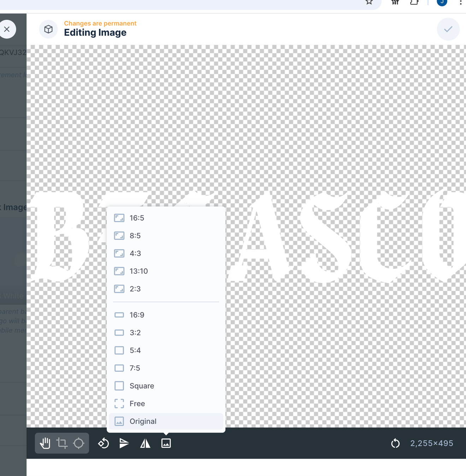466x476 pixels.
Task: Select the Original aspect ratio option
Action: (143, 421)
